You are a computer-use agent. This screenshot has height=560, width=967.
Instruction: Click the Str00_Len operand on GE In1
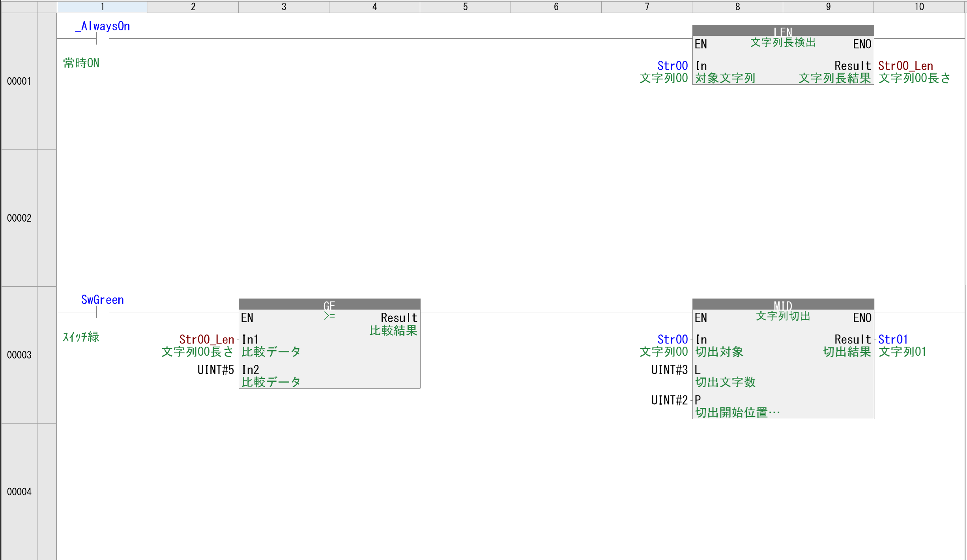pyautogui.click(x=206, y=340)
